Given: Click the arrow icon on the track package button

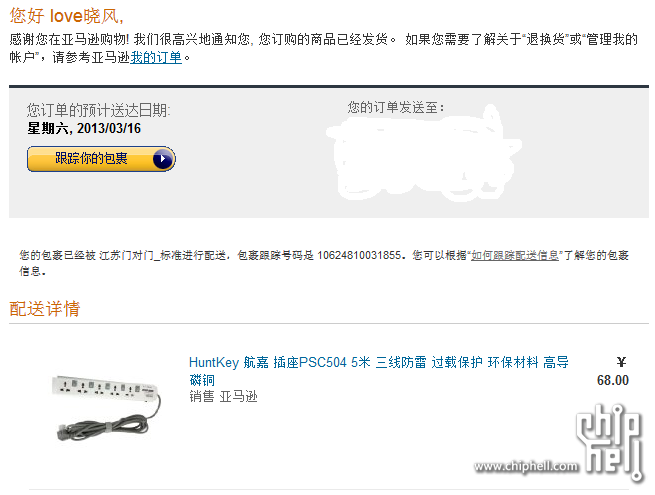Looking at the screenshot, I should (x=162, y=159).
